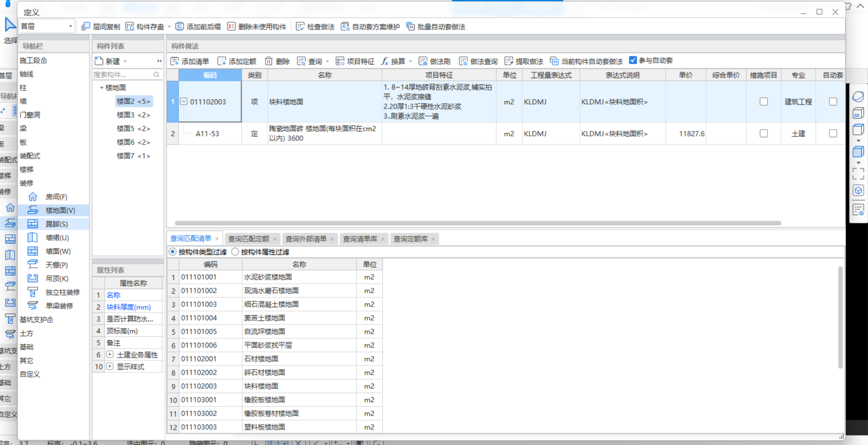
Task: Expand 土建业务属性 property group
Action: point(110,355)
